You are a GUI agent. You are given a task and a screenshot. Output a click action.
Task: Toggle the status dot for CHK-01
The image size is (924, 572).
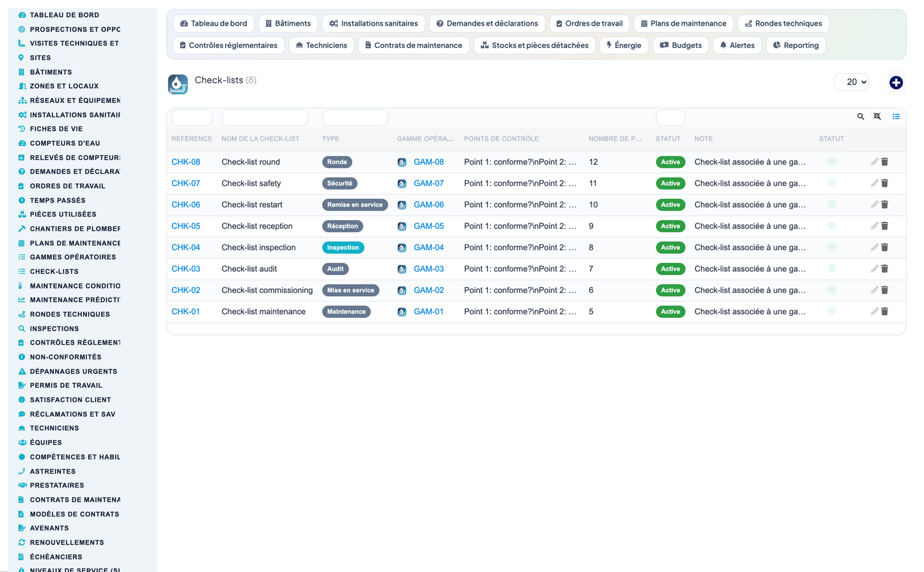pyautogui.click(x=832, y=312)
